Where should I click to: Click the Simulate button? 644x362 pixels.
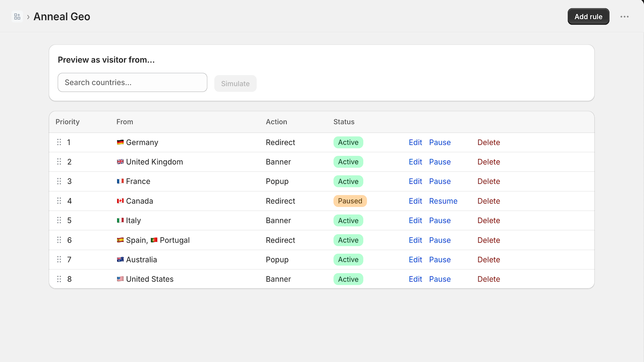235,84
